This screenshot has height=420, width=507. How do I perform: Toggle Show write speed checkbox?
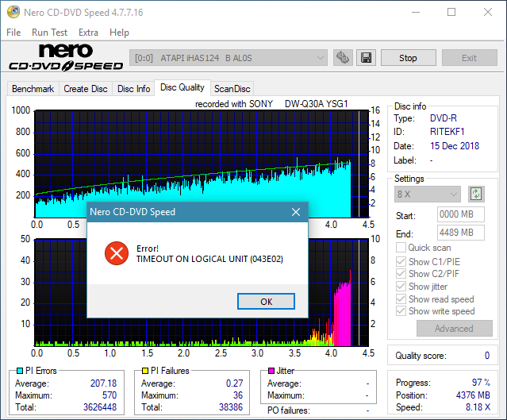click(401, 311)
